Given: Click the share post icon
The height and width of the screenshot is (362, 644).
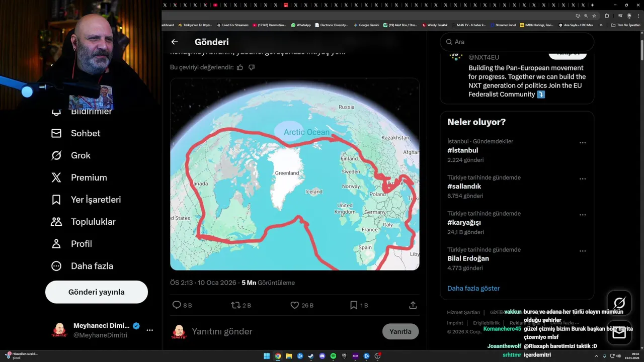Looking at the screenshot, I should 413,305.
